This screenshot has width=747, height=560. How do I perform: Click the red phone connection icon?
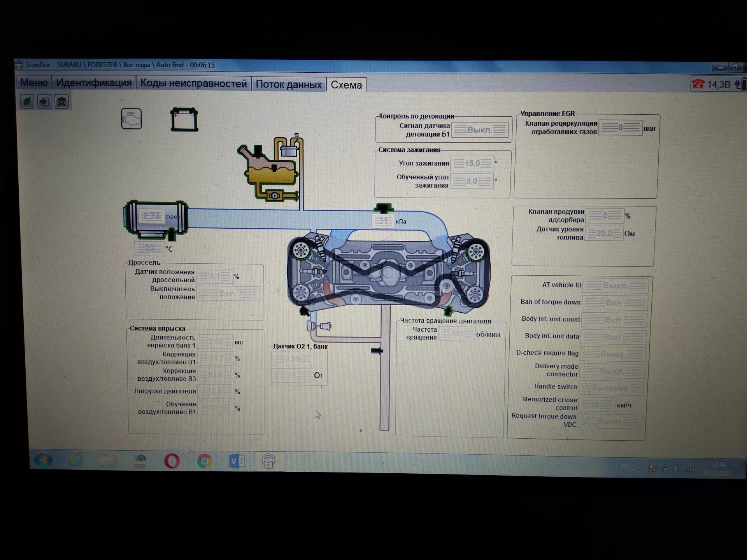pyautogui.click(x=698, y=84)
